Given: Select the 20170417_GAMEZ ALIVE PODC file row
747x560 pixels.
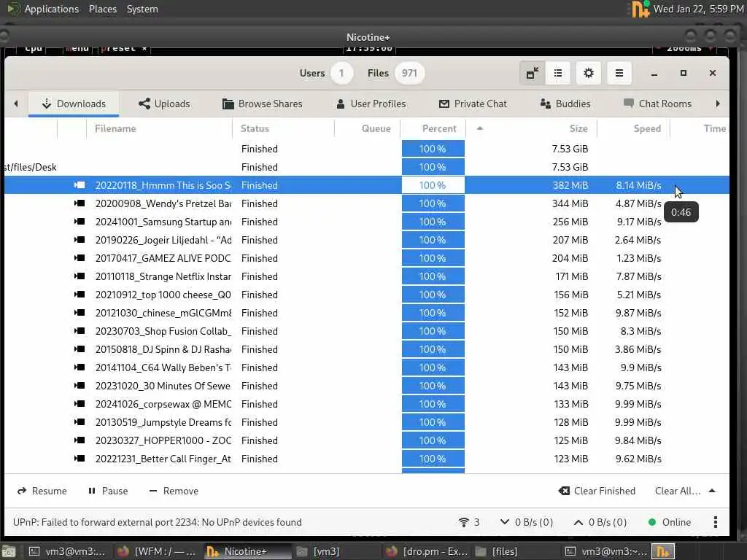Looking at the screenshot, I should point(367,258).
